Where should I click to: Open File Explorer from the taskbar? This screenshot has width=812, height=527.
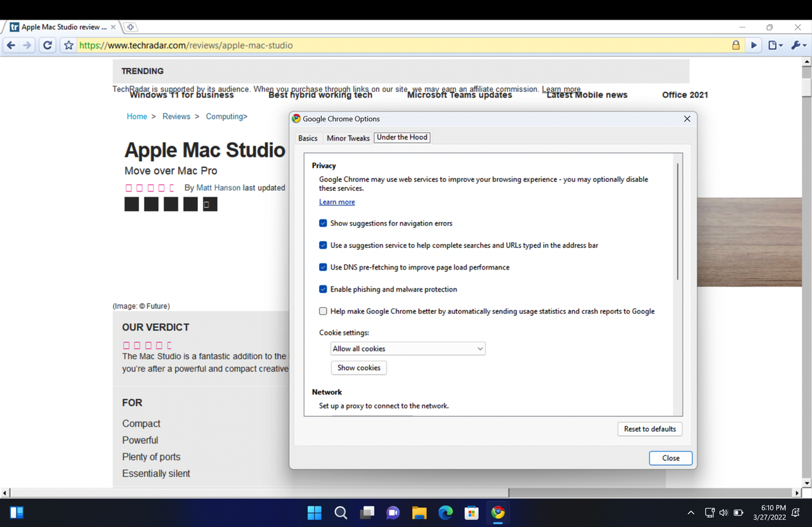[419, 512]
